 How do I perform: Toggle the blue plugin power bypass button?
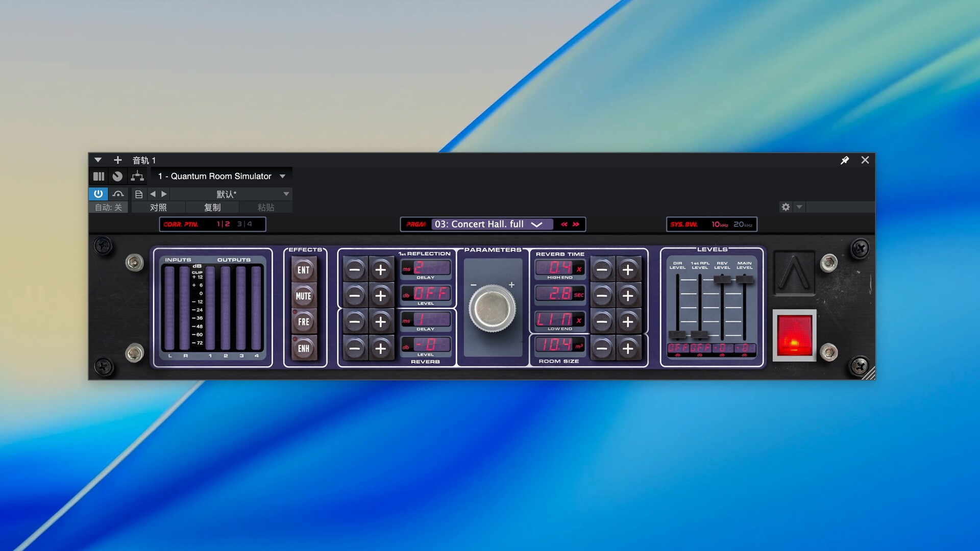click(x=99, y=194)
